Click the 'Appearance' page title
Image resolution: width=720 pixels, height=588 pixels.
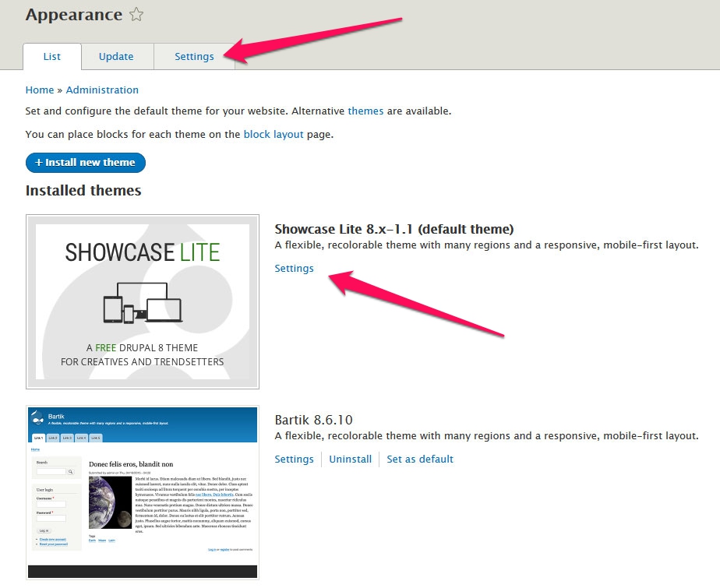pos(74,15)
